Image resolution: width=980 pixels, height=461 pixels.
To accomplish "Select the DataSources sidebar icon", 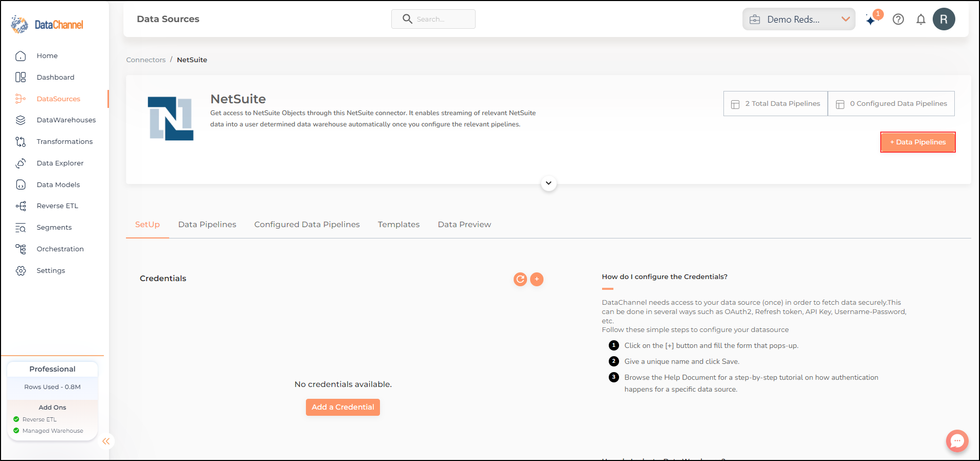I will (x=21, y=99).
